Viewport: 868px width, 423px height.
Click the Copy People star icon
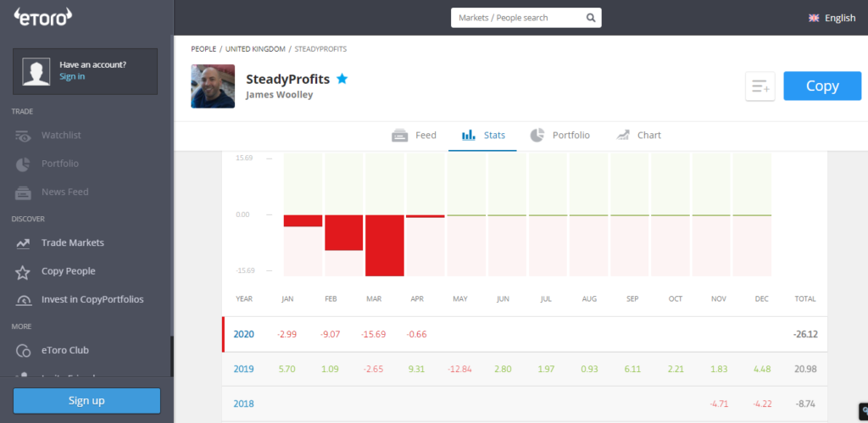pyautogui.click(x=23, y=272)
